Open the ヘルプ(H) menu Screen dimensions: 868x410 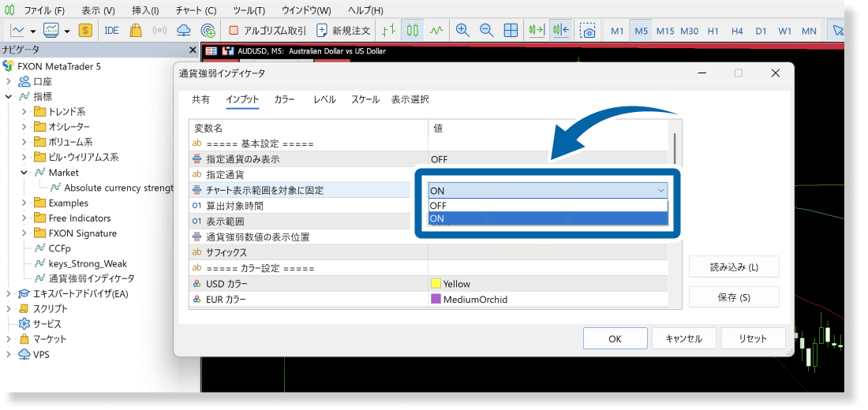[365, 10]
